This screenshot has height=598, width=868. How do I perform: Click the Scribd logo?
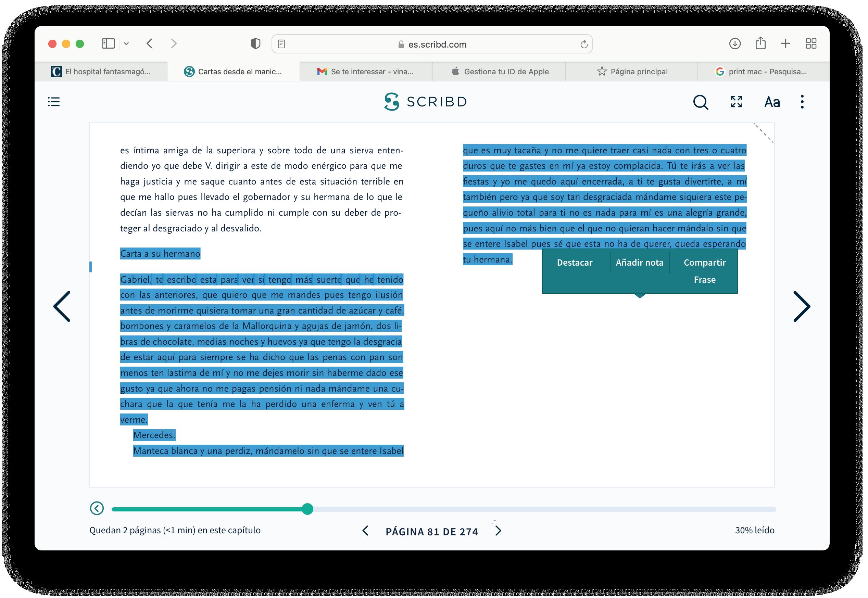click(x=425, y=102)
